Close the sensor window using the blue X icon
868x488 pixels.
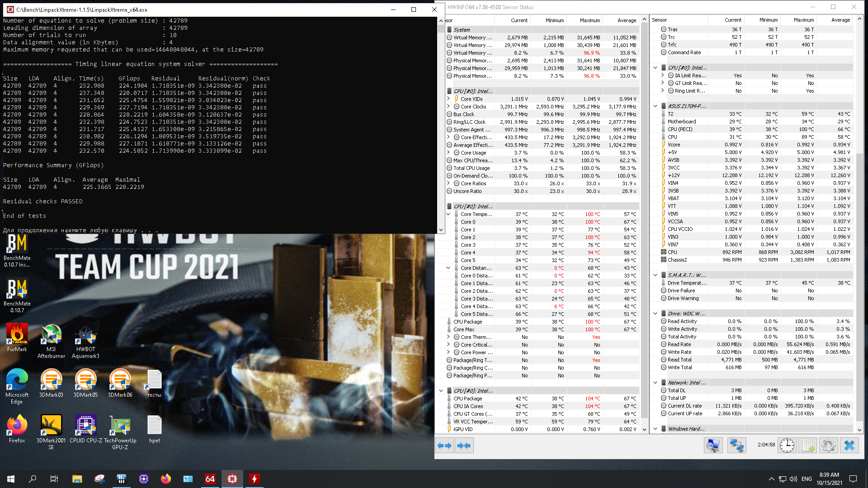pos(849,446)
